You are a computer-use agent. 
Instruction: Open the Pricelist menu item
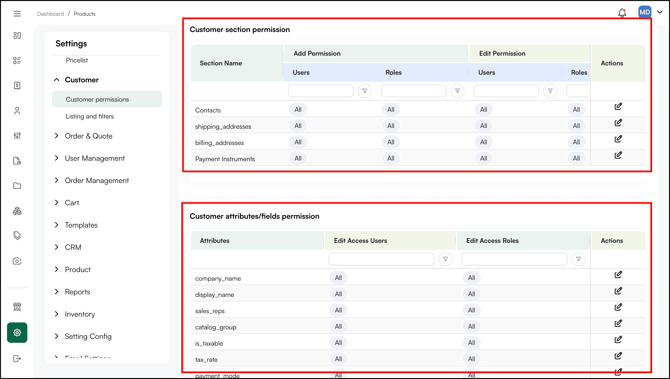pyautogui.click(x=76, y=60)
